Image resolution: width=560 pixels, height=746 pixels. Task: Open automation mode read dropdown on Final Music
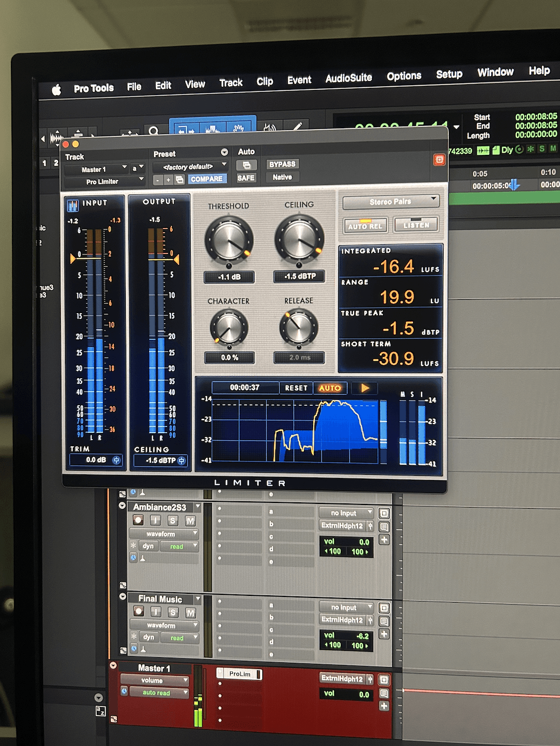(x=179, y=638)
